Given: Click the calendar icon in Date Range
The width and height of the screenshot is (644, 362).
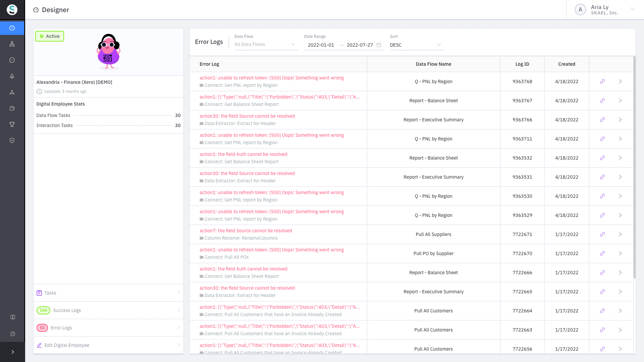Looking at the screenshot, I should [379, 45].
